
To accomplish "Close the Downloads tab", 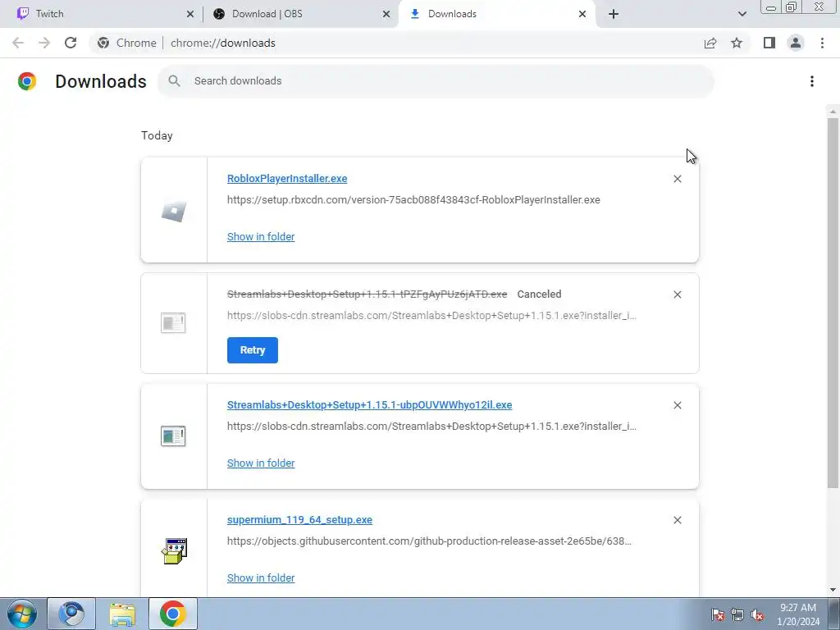I will pyautogui.click(x=582, y=15).
